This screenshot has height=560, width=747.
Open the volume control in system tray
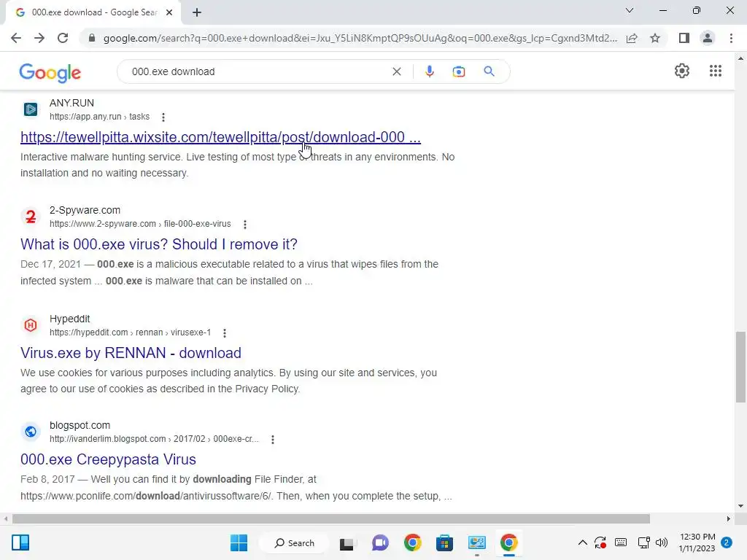661,542
